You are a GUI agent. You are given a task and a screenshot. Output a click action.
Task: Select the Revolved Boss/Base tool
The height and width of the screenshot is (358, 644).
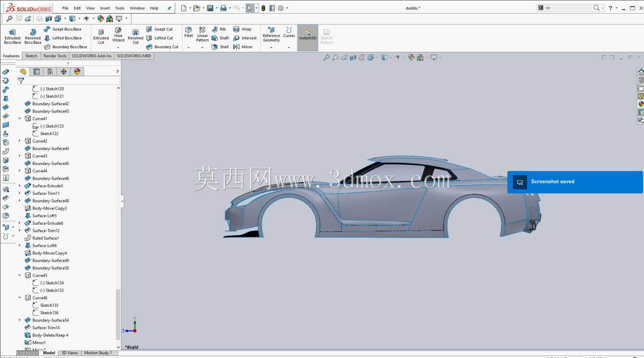pos(33,36)
